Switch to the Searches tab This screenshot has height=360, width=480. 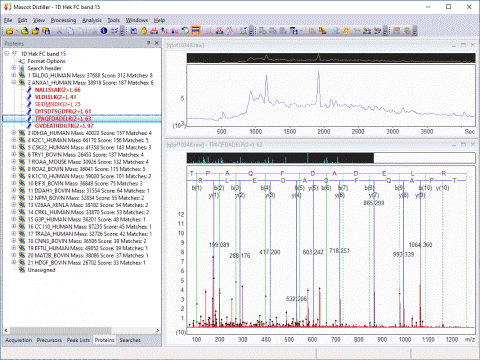click(x=130, y=340)
